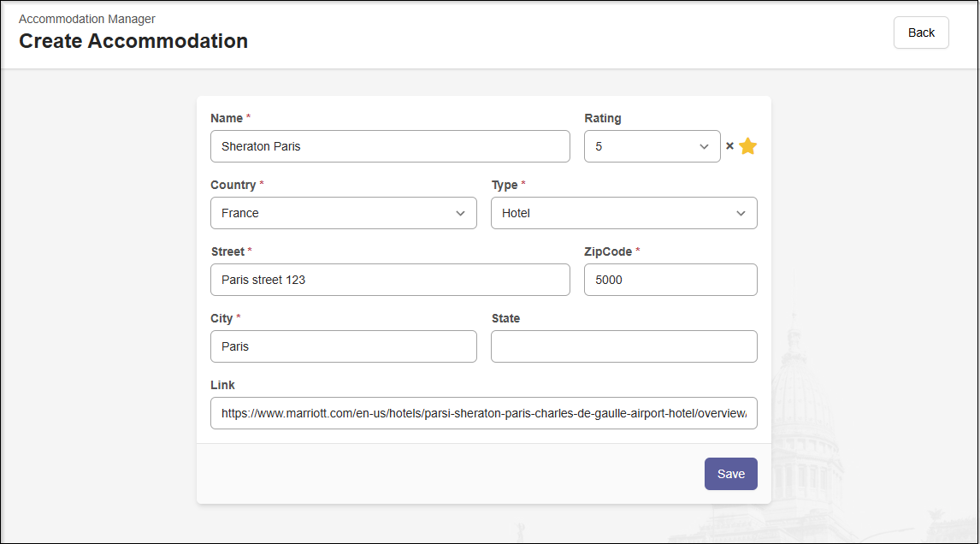This screenshot has width=980, height=544.
Task: Focus the Name field with Sheraton Paris
Action: pos(390,146)
